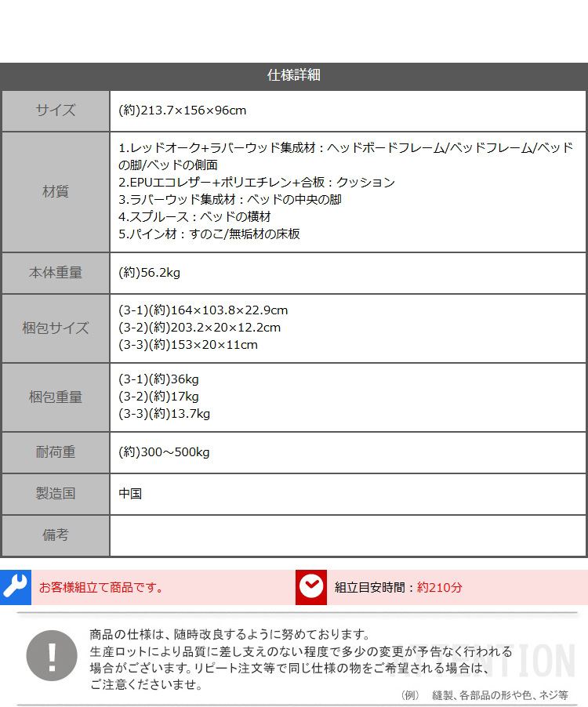
Task: Click the 本体重量 label cell
Action: coord(56,274)
